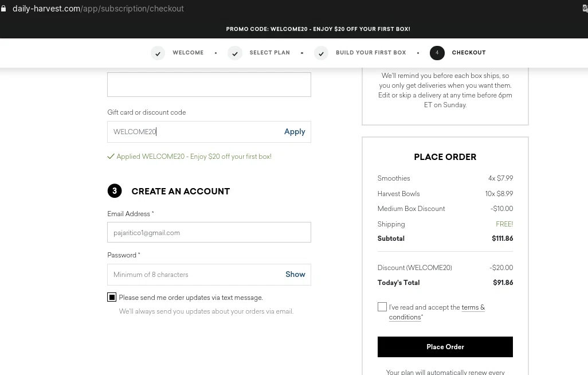Show the password text
Image resolution: width=588 pixels, height=375 pixels.
pyautogui.click(x=295, y=275)
